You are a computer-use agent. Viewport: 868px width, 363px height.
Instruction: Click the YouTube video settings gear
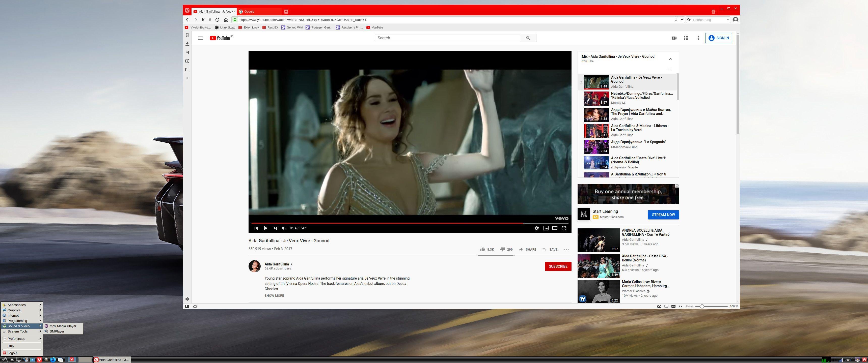pyautogui.click(x=536, y=228)
